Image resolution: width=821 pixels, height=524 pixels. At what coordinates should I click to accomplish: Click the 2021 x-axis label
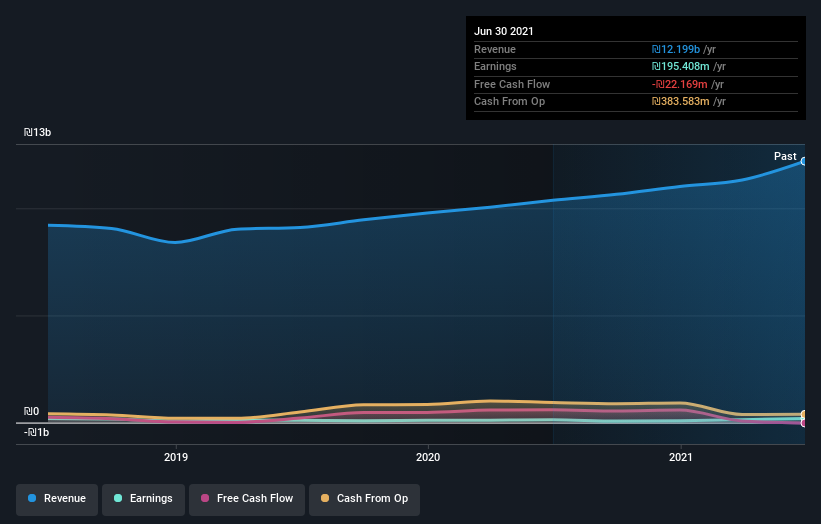681,457
